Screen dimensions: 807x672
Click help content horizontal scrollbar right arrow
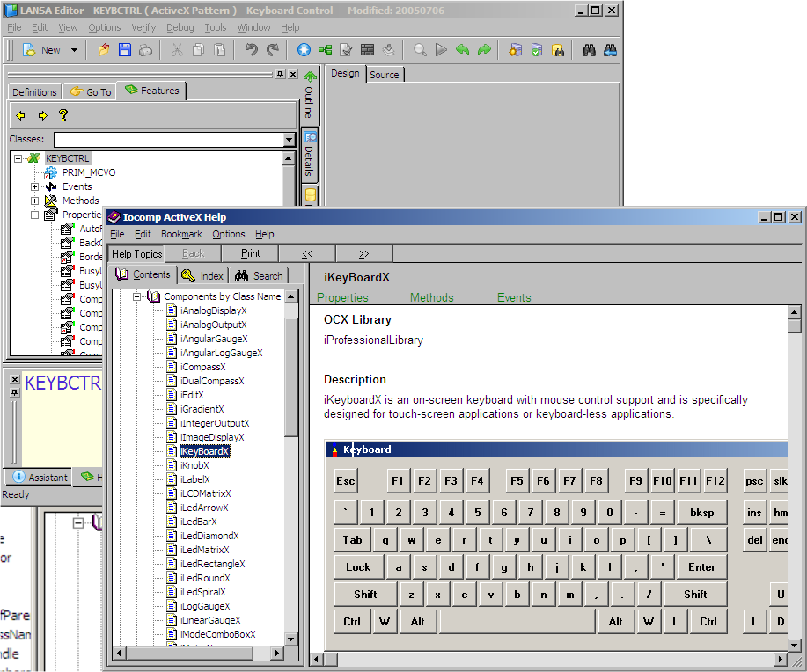(781, 658)
